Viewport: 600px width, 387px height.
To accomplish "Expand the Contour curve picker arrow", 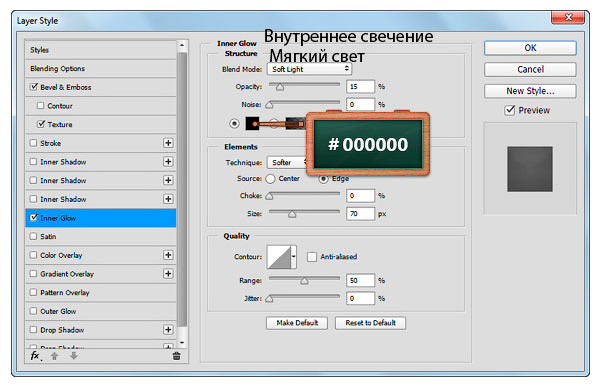I will [x=294, y=257].
